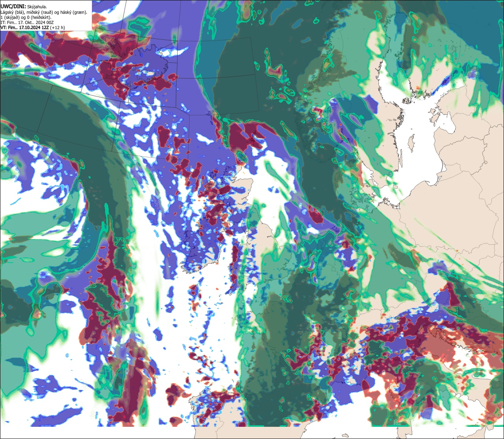
Task: Click the "1 (skýjað) og 0 (heiðskírt)." line
Action: click(x=26, y=17)
